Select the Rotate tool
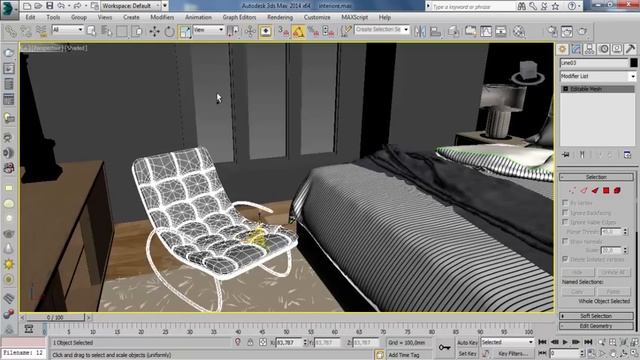Image resolution: width=640 pixels, height=360 pixels. (169, 31)
